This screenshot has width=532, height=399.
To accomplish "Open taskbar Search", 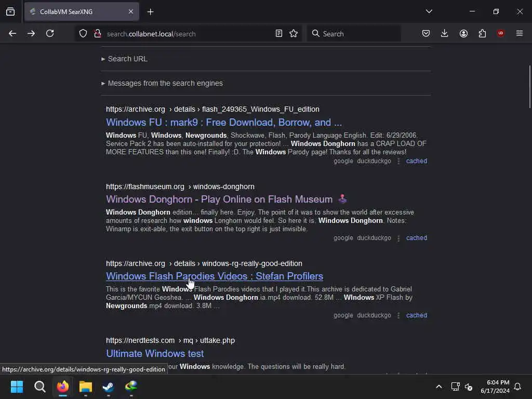I will (x=39, y=387).
